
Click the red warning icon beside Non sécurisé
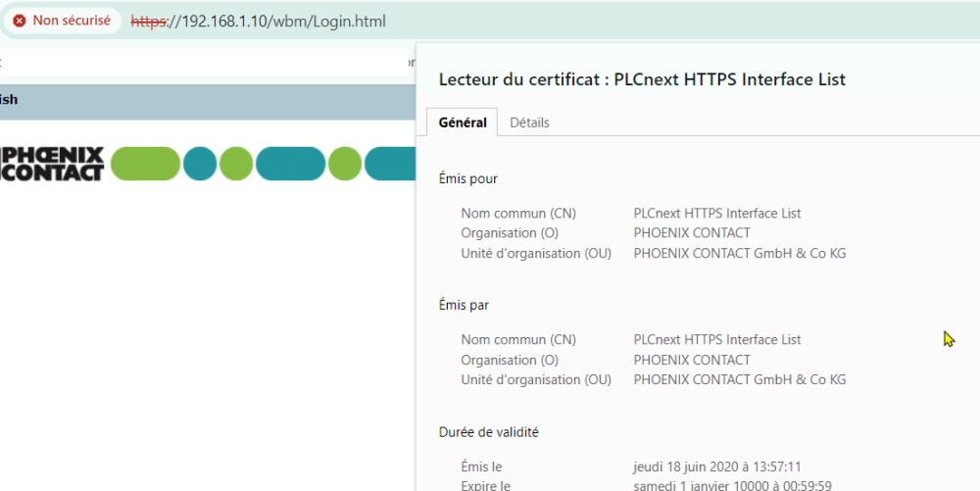coord(20,21)
